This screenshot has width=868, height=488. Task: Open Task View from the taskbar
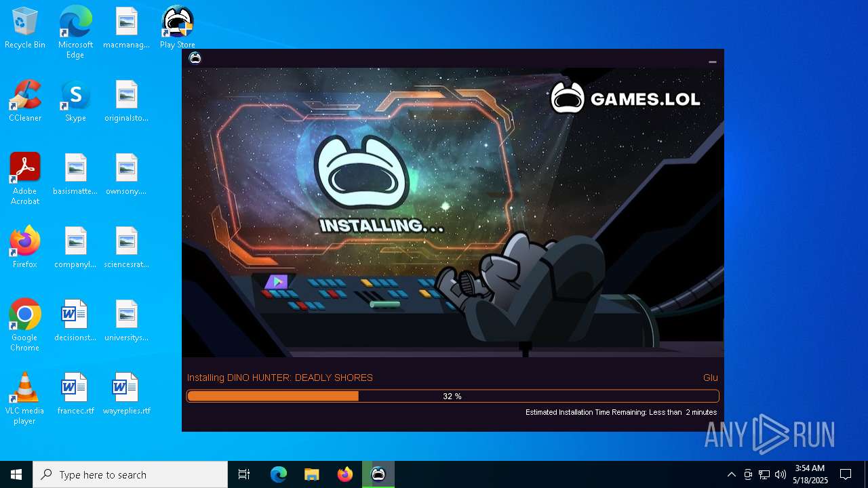pos(244,474)
